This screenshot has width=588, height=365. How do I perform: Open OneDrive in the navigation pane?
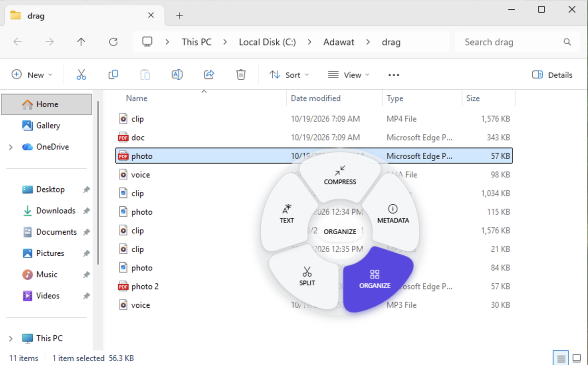click(x=47, y=147)
